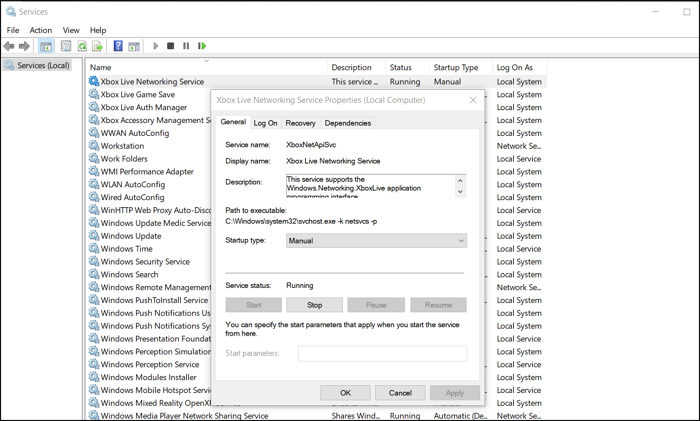Click into the Start parameters field

pos(383,353)
